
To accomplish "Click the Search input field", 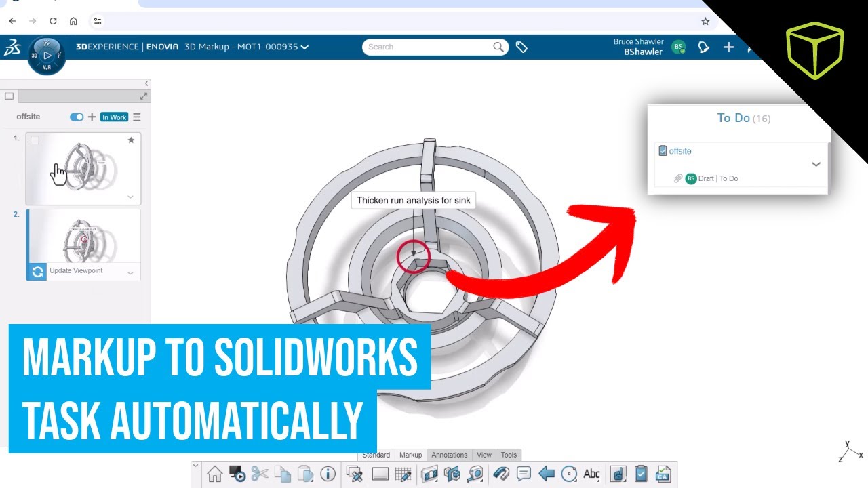I will [427, 47].
